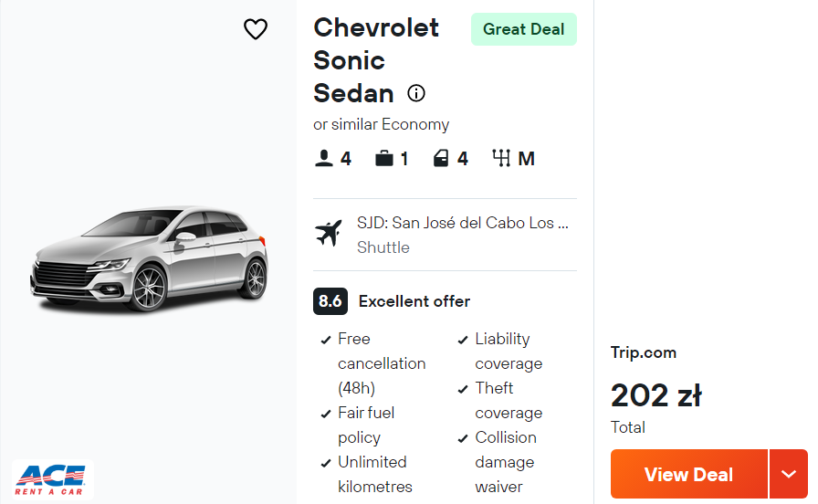Screen dimensions: 818x504
Task: Click the ACE Rent A Car logo
Action: (x=49, y=478)
